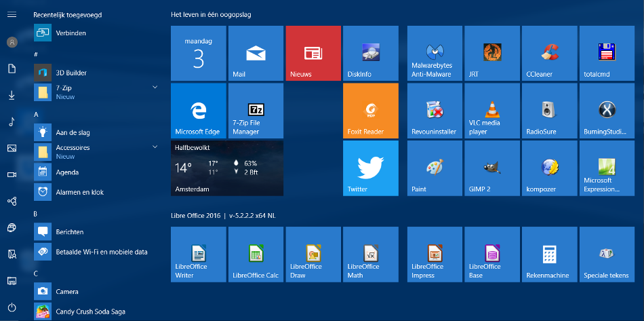Open LibreOffice Draw tile

[313, 254]
